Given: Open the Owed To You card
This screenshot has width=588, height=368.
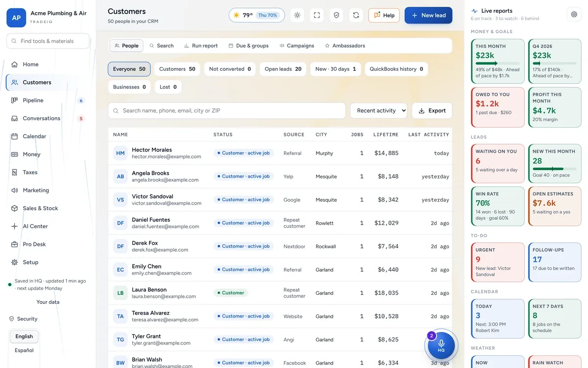Looking at the screenshot, I should click(x=498, y=107).
